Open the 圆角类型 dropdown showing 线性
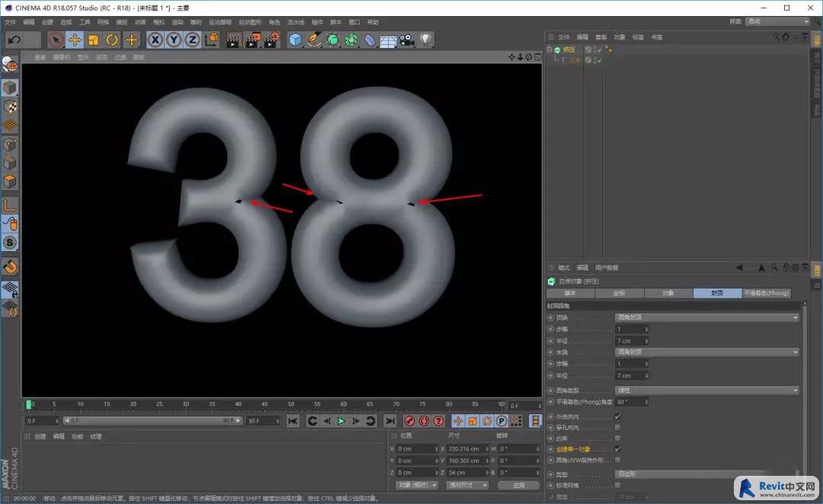This screenshot has height=504, width=823. click(706, 391)
